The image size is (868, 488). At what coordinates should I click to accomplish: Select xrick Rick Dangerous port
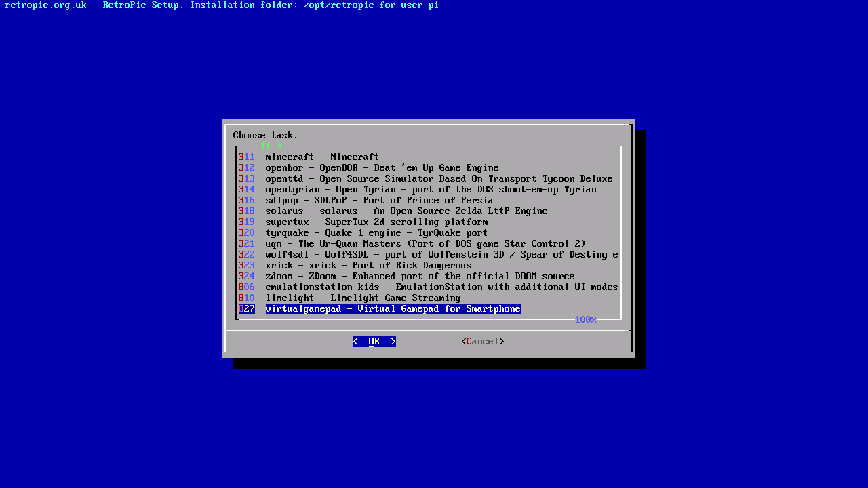[x=368, y=266]
